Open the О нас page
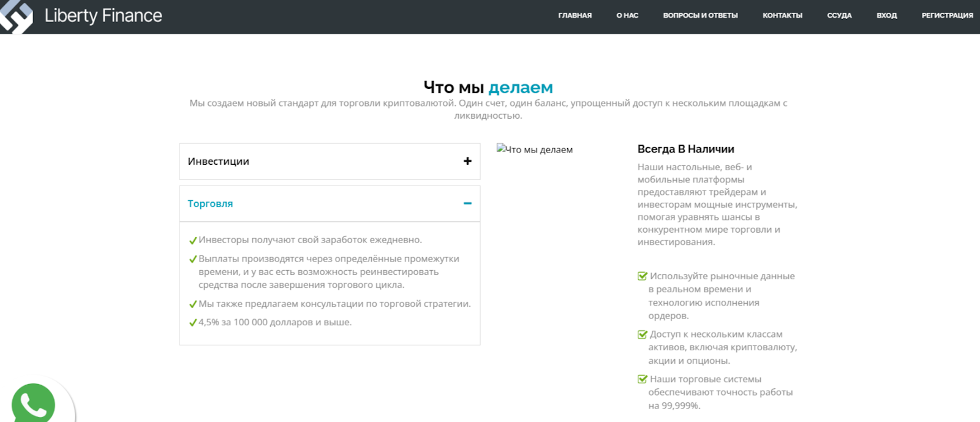This screenshot has height=422, width=980. (x=627, y=15)
